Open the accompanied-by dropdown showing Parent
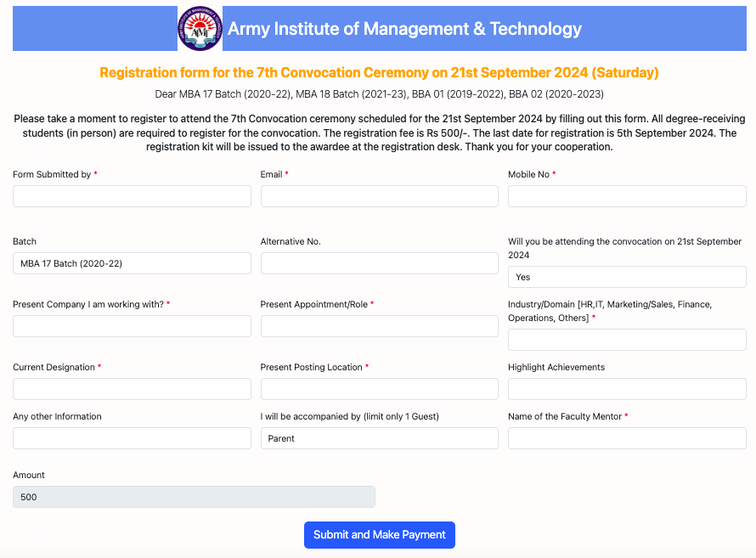This screenshot has width=756, height=558. click(x=380, y=438)
